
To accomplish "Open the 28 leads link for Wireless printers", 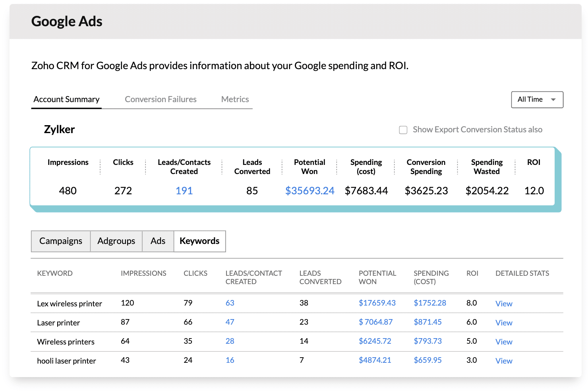I will [x=230, y=341].
